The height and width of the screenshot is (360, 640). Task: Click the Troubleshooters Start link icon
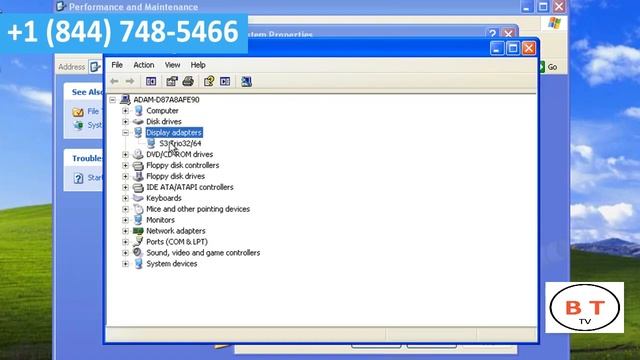click(78, 178)
